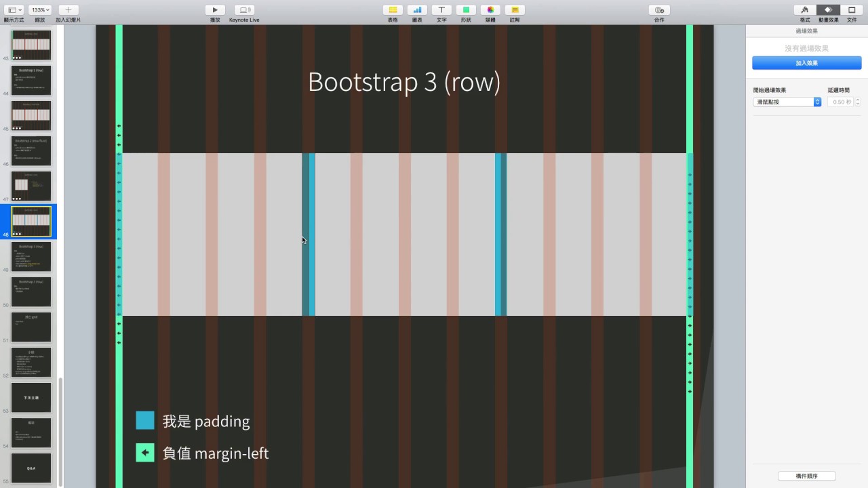Select slide 44 thumbnail

coord(31,81)
